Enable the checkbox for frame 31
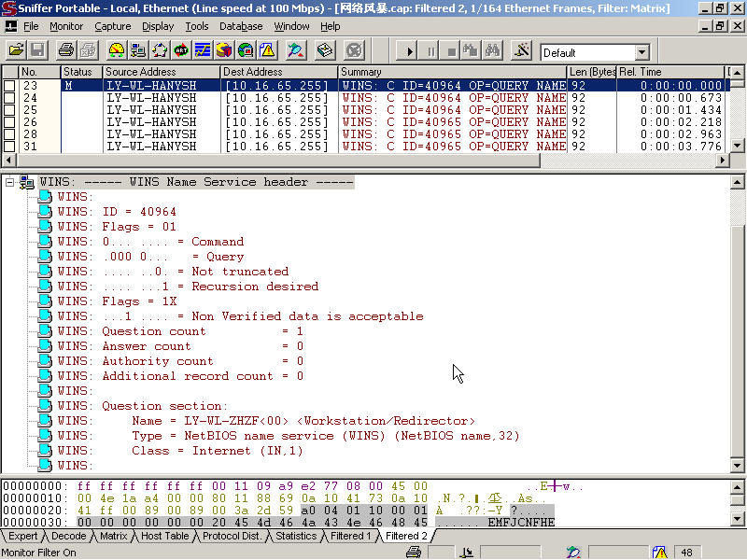747x560 pixels. click(9, 147)
